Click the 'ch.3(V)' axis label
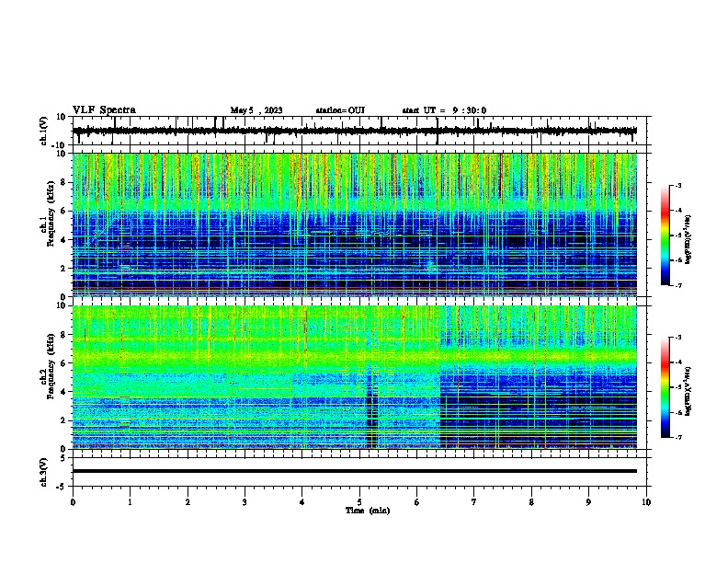 coord(44,472)
